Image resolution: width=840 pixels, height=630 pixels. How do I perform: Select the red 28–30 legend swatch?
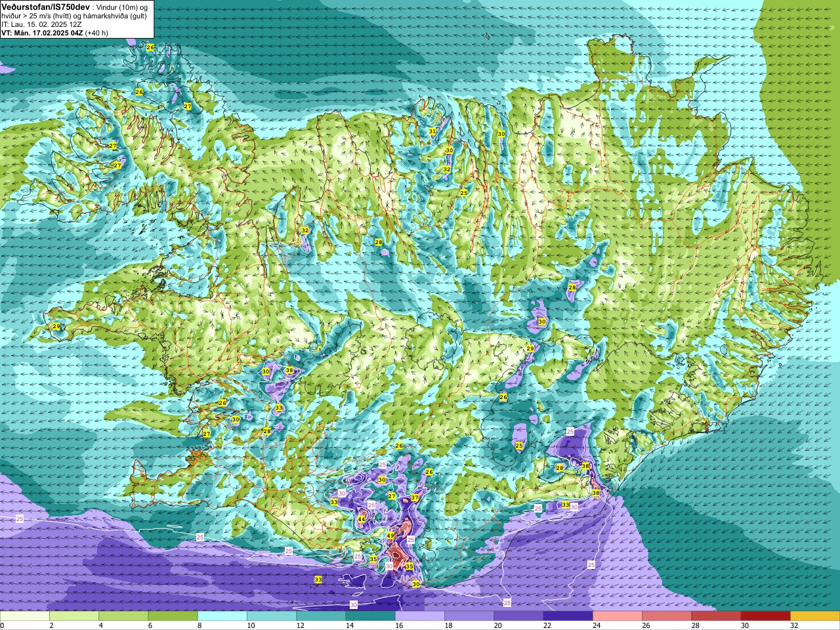pos(716,616)
